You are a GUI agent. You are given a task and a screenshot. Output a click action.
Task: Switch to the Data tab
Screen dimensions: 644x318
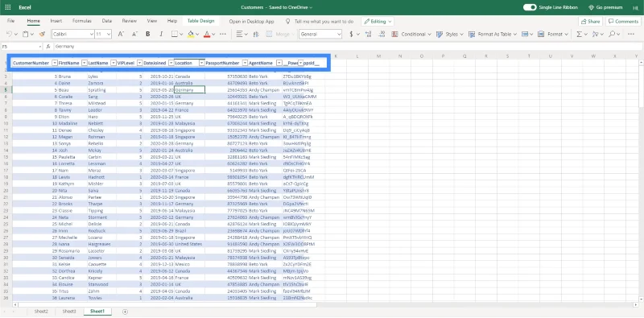(x=107, y=21)
